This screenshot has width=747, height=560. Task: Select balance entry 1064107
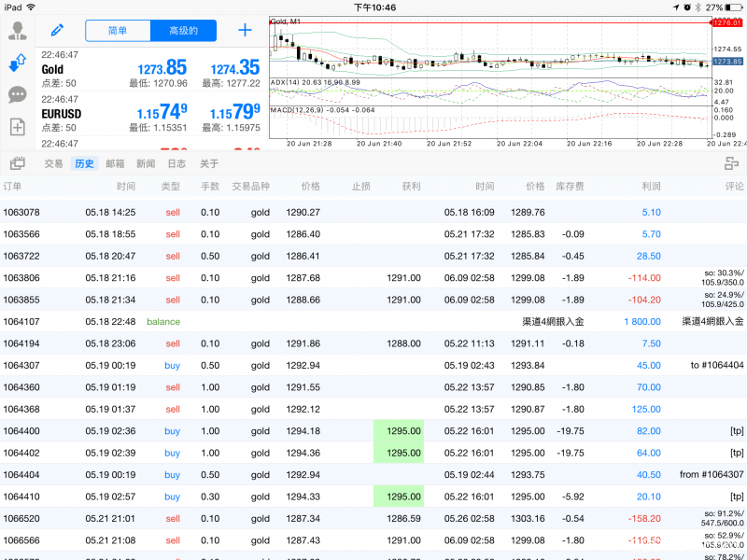pos(373,322)
